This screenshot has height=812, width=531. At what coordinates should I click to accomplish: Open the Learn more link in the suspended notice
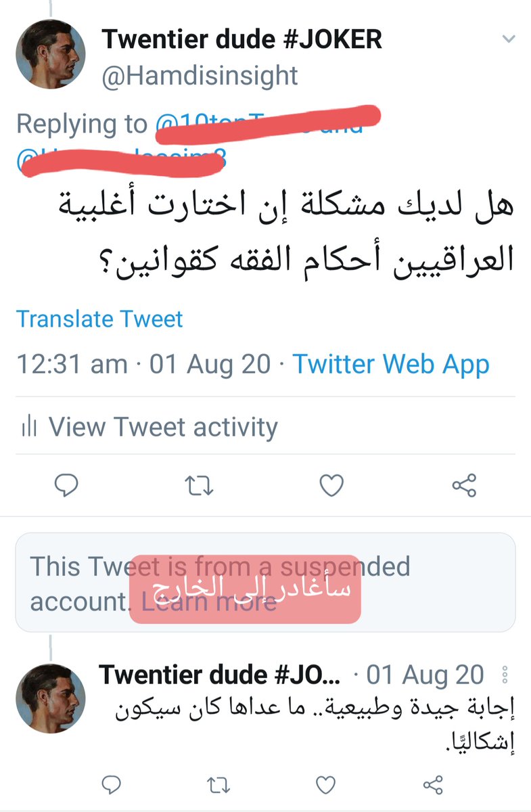(x=209, y=601)
